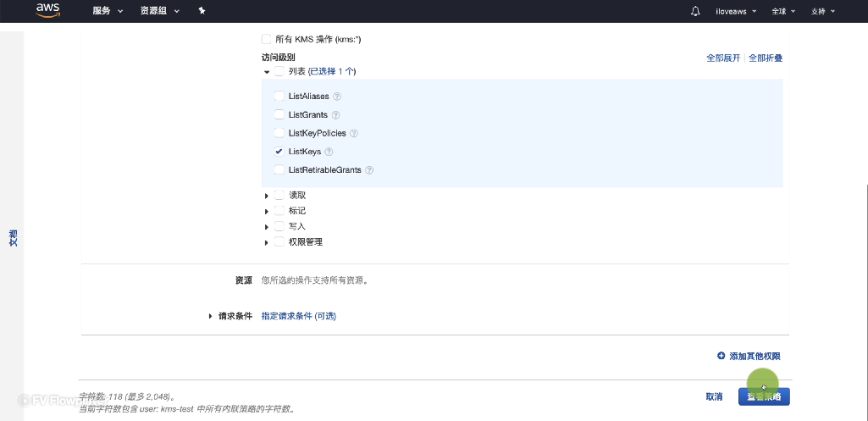Enable the ListAliases checkbox
Image resolution: width=868 pixels, height=421 pixels.
279,97
